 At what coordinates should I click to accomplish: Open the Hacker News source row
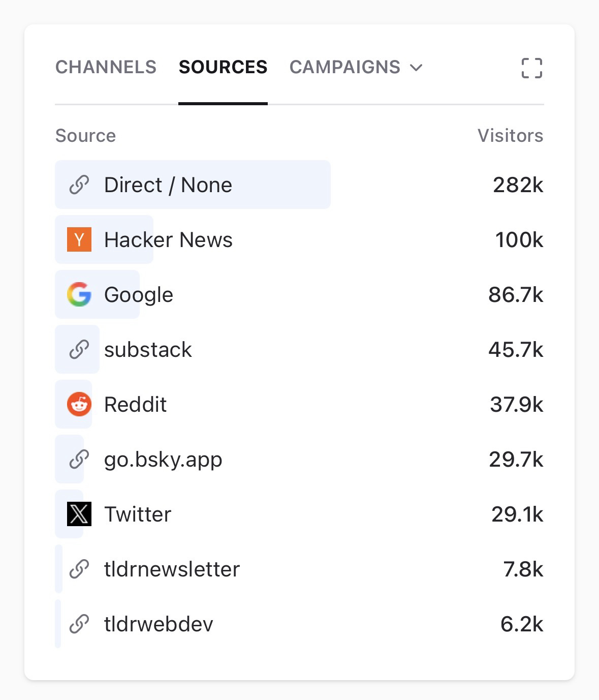168,240
